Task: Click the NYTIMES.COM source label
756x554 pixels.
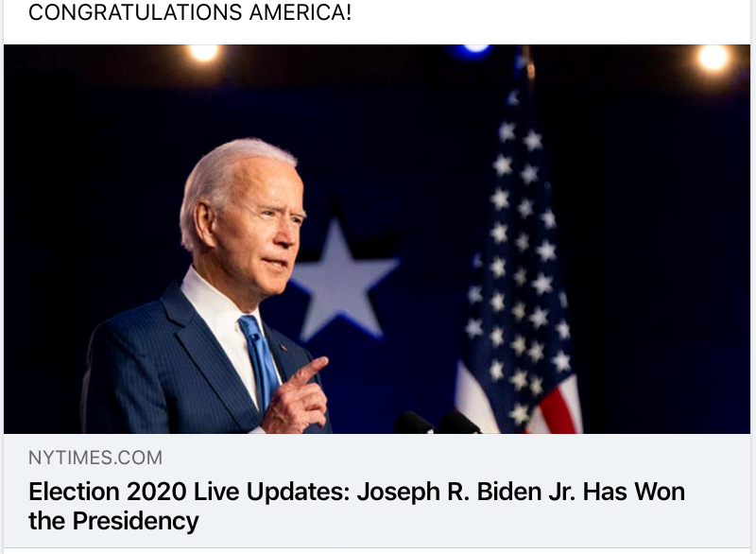Action: tap(95, 458)
